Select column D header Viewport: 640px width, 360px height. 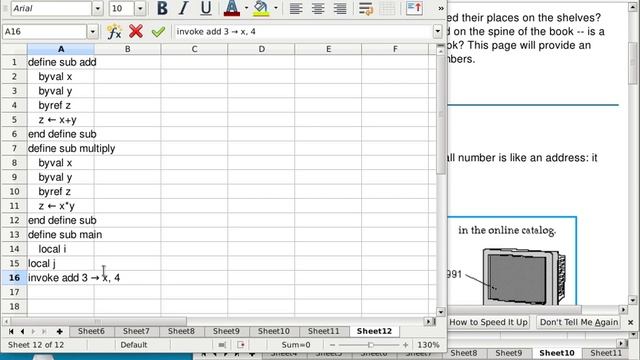pyautogui.click(x=261, y=49)
